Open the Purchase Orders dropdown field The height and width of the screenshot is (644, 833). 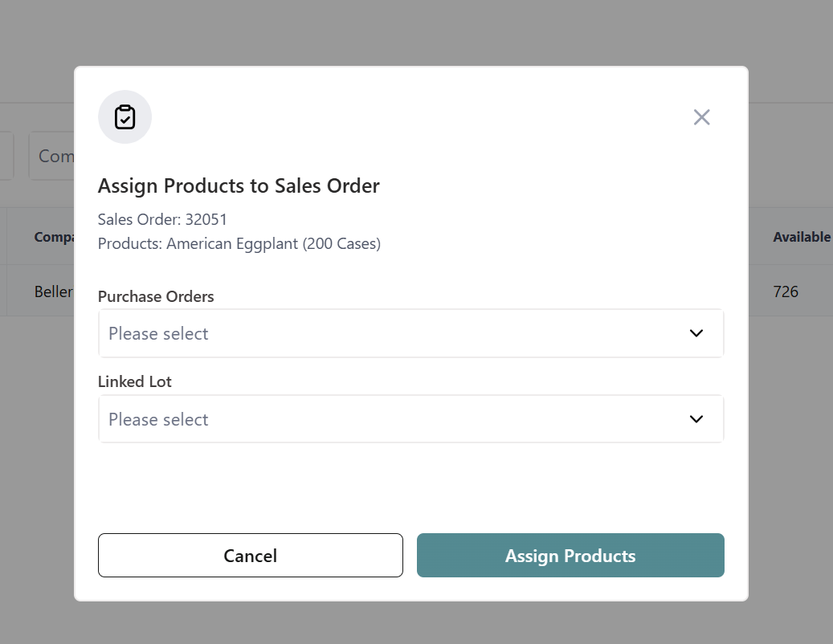(394, 333)
